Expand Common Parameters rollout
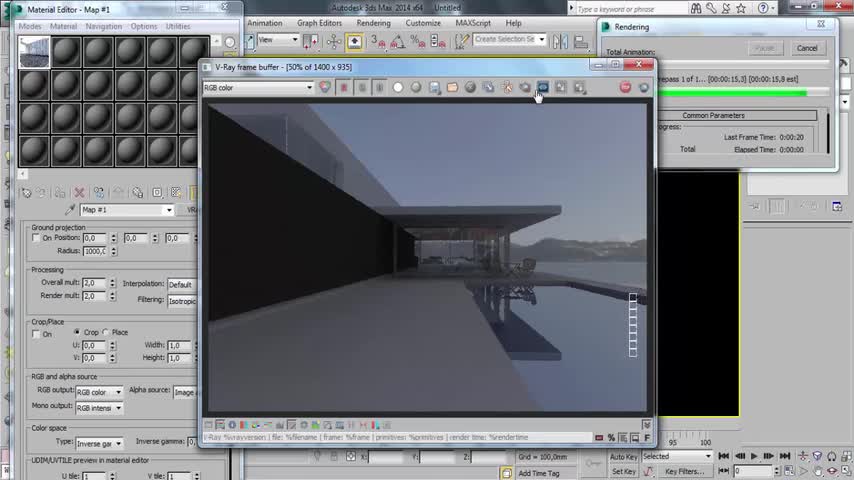Viewport: 854px width, 480px height. [x=712, y=116]
